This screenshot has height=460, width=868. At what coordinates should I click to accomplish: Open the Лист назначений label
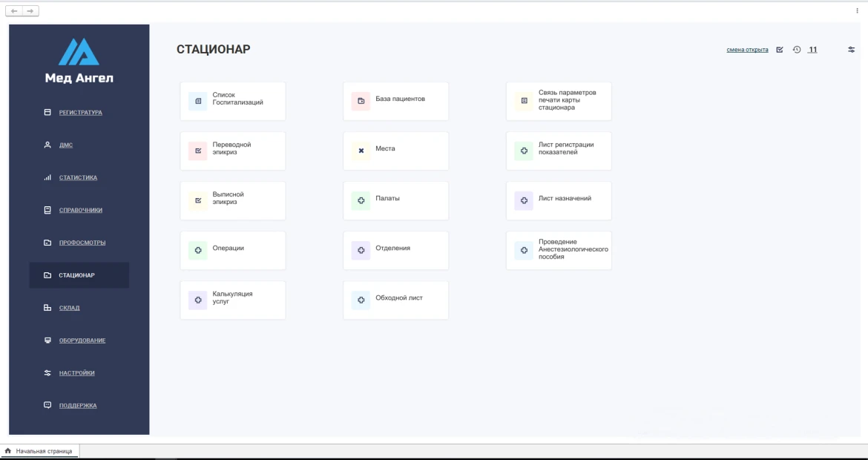pos(565,198)
